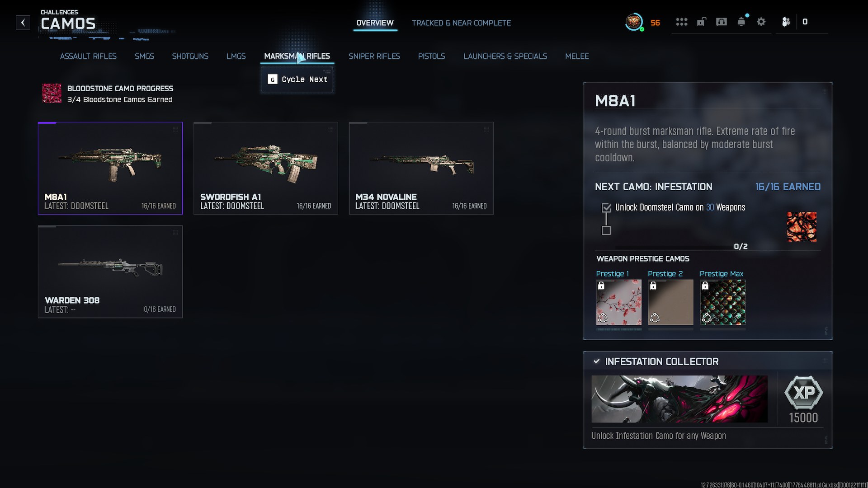Open the notifications bell

741,22
